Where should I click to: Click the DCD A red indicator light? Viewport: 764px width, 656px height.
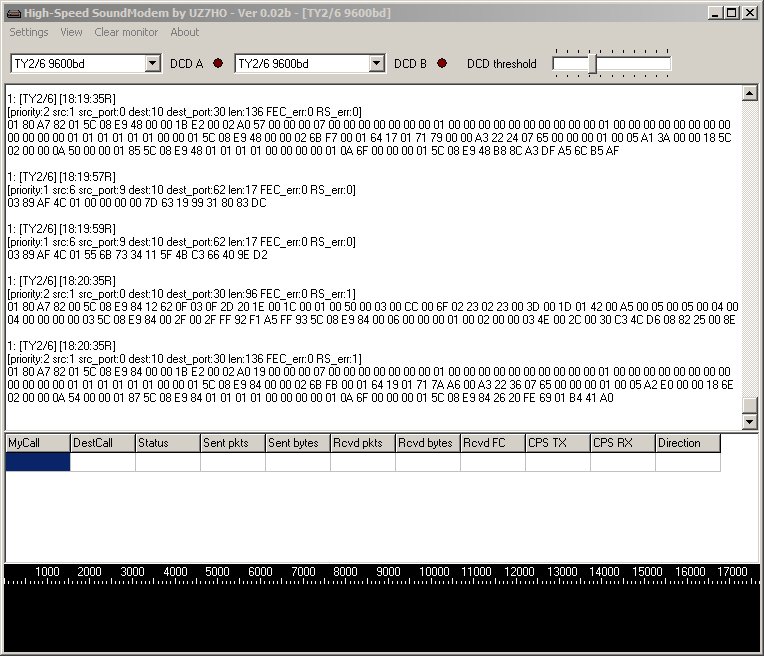(218, 63)
